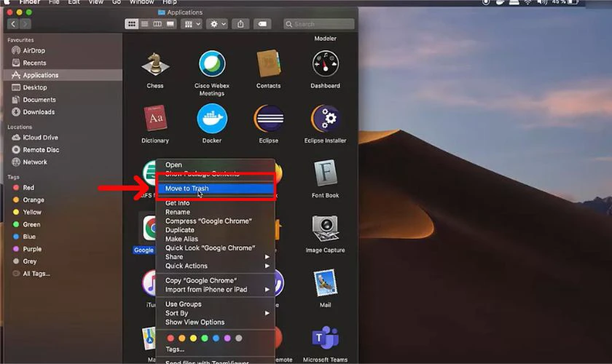Screen dimensions: 612x364
Task: Click the Finder search field
Action: (x=319, y=24)
